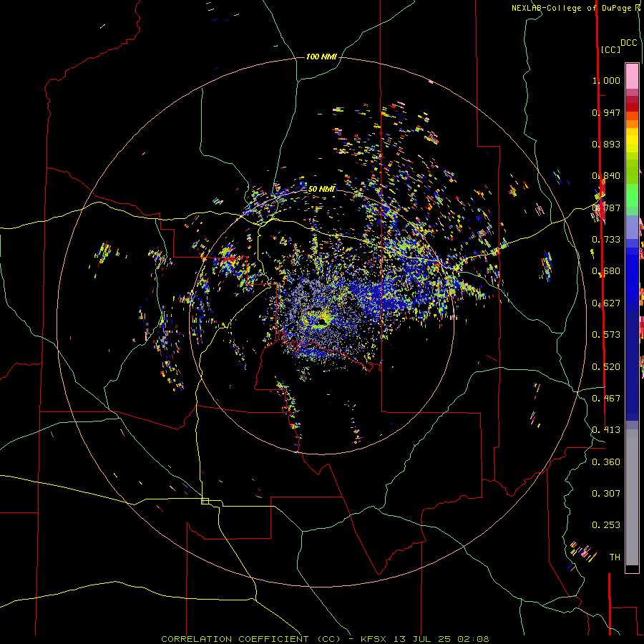Select the red segment of the color scale
The height and width of the screenshot is (644, 644).
(x=632, y=107)
